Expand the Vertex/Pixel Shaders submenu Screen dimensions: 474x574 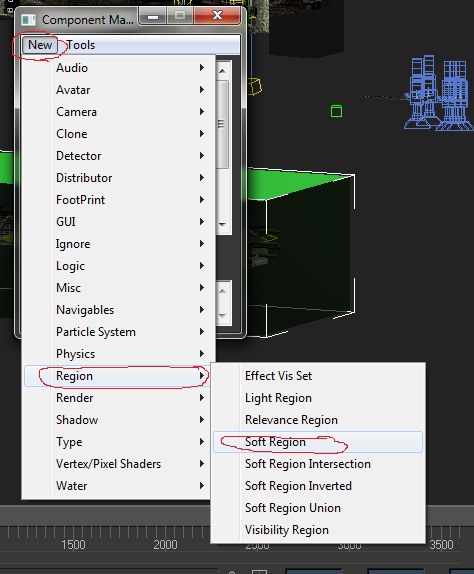[118, 464]
